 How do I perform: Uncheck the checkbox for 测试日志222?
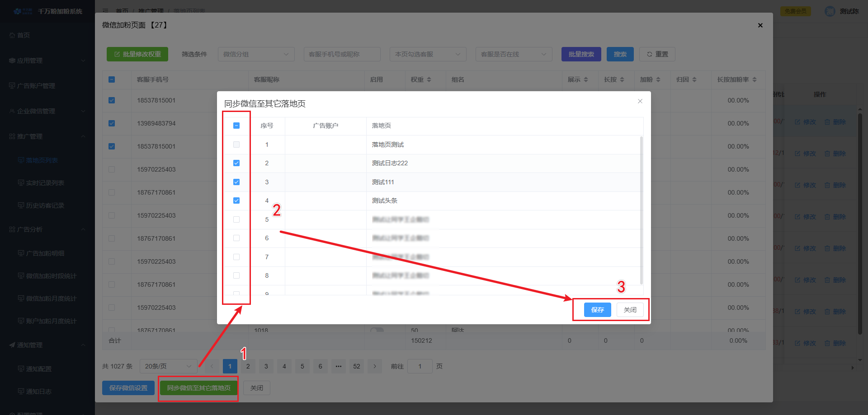(x=236, y=163)
